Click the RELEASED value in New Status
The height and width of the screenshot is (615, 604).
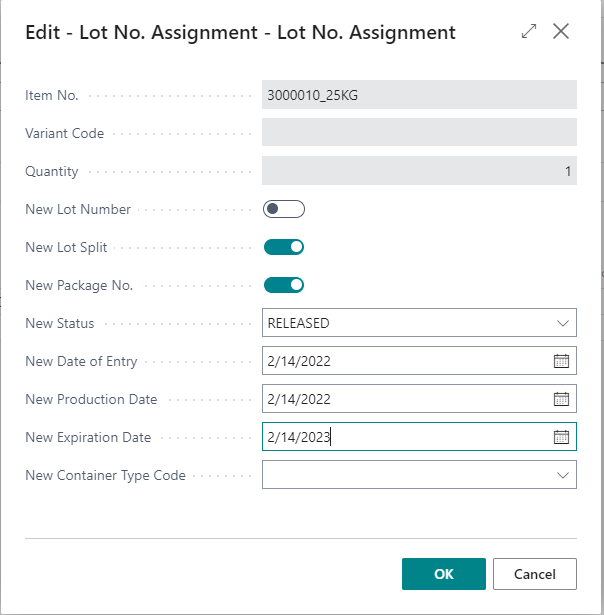pos(298,323)
